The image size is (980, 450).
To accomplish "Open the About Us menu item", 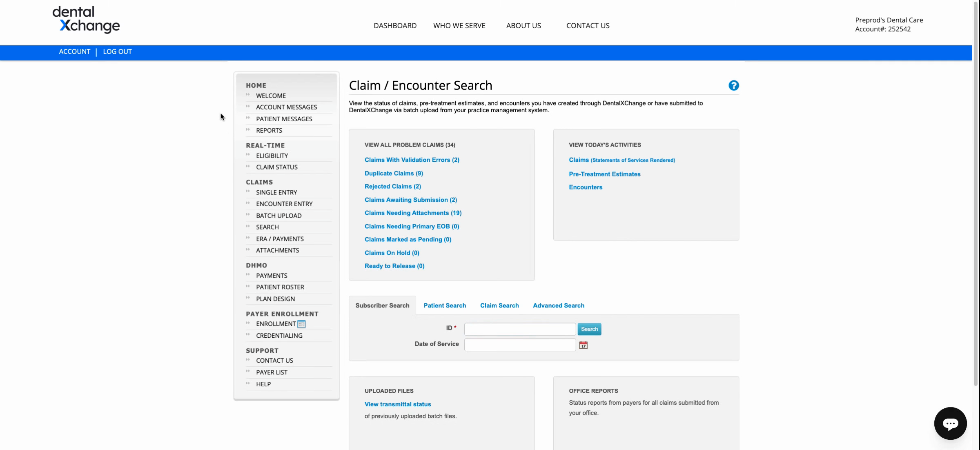I will [x=523, y=25].
